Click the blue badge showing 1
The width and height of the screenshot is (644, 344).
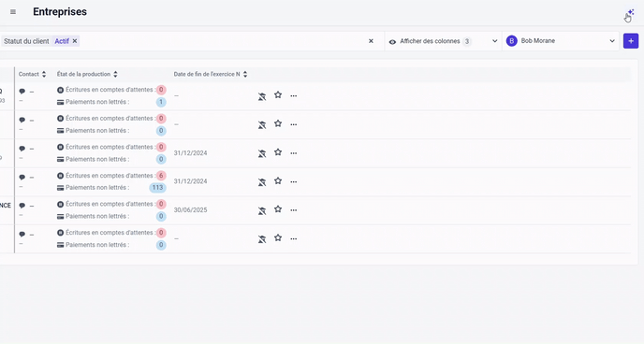point(161,102)
